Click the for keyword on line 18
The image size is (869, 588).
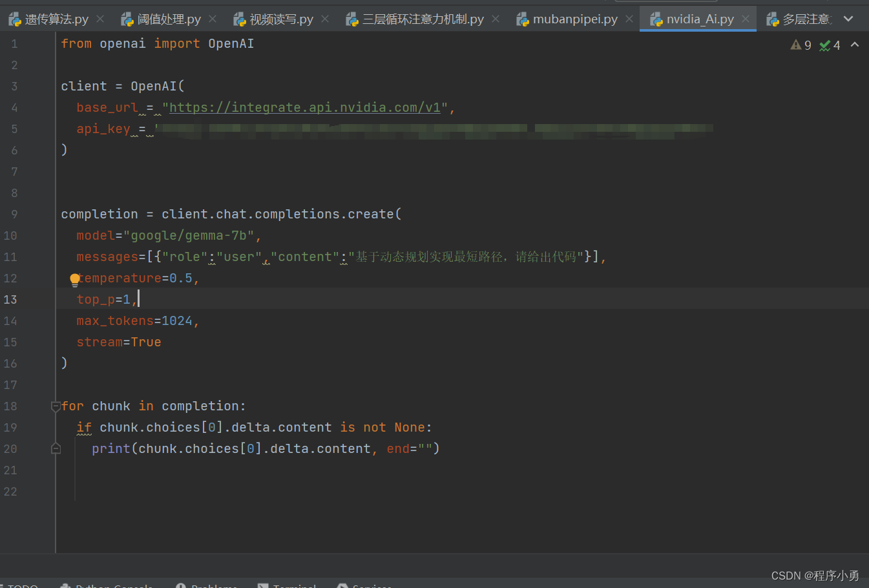72,406
